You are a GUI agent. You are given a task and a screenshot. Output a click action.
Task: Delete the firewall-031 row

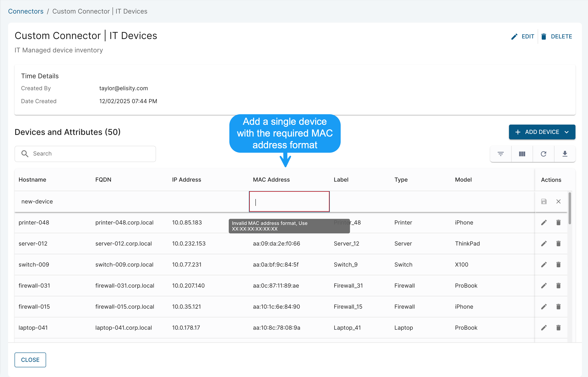(558, 286)
